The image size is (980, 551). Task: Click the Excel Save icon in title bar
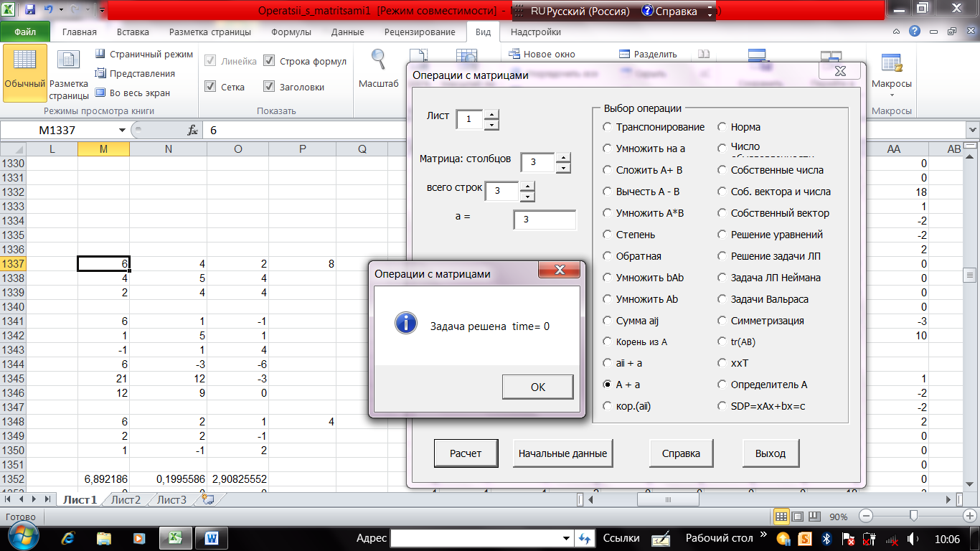29,11
